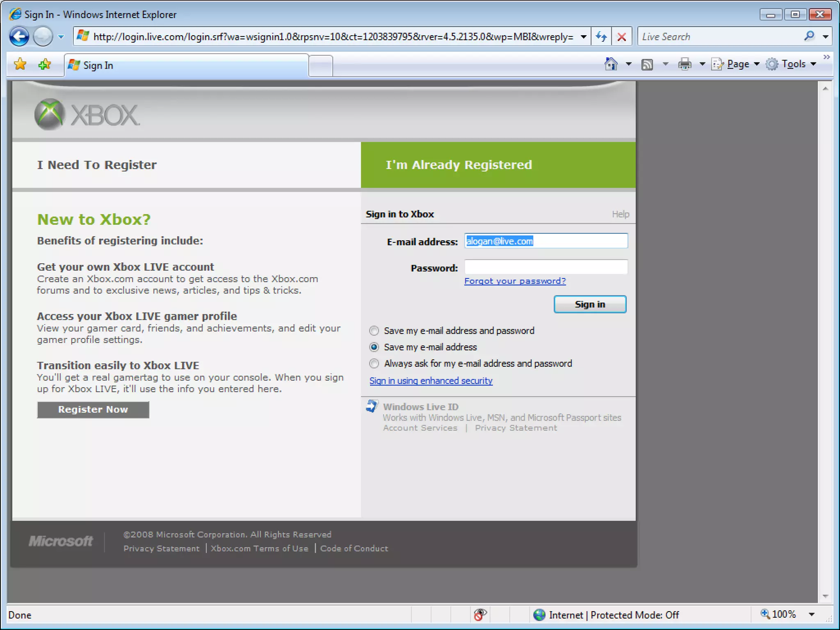Click the scrollbar up arrow
This screenshot has width=840, height=630.
click(x=825, y=89)
